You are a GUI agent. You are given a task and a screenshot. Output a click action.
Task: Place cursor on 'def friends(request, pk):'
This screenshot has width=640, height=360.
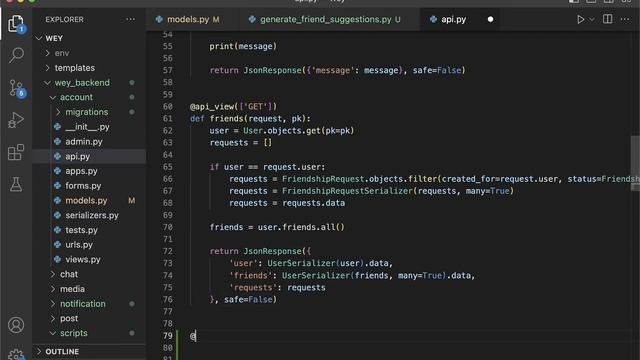250,119
